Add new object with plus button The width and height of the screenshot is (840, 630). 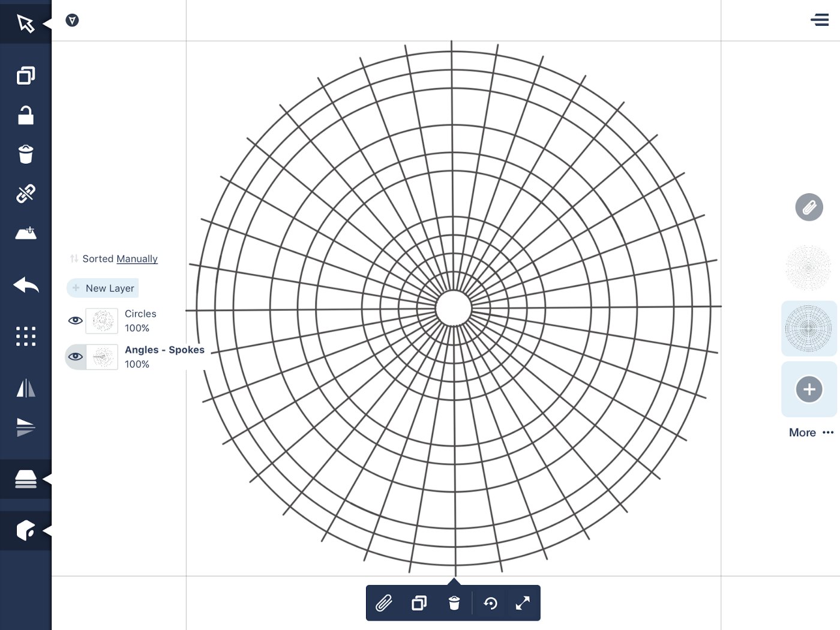coord(809,389)
